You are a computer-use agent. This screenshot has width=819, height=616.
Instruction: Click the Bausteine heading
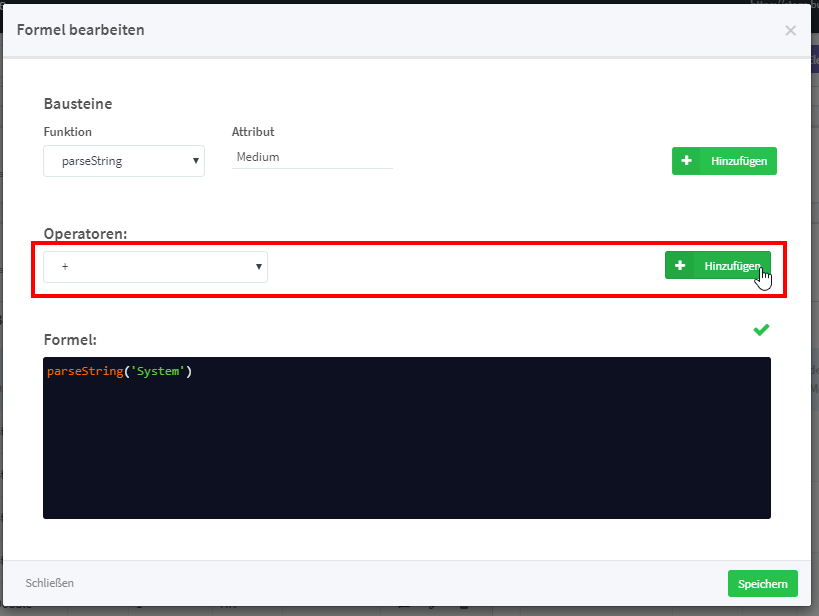[78, 104]
